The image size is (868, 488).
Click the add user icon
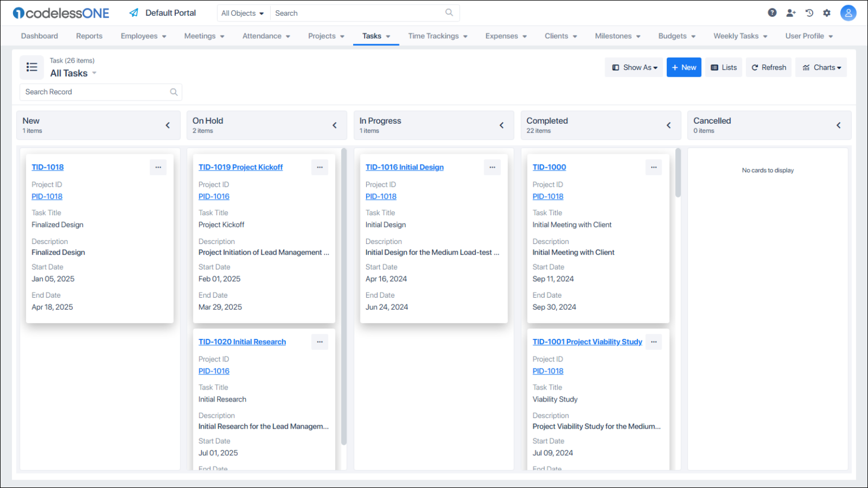pyautogui.click(x=791, y=12)
